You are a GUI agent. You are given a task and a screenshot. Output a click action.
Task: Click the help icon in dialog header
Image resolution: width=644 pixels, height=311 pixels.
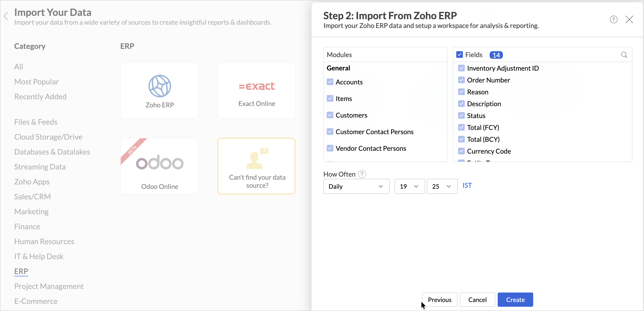click(x=613, y=19)
